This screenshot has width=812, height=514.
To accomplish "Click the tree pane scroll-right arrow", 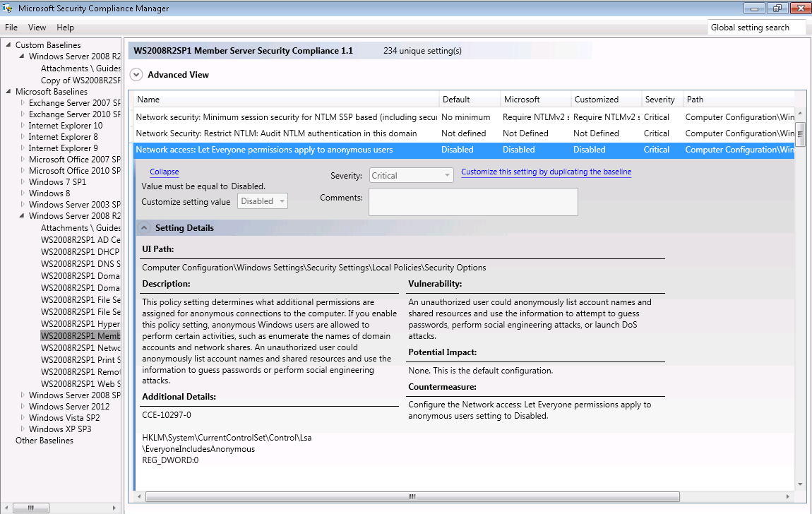I will 114,508.
